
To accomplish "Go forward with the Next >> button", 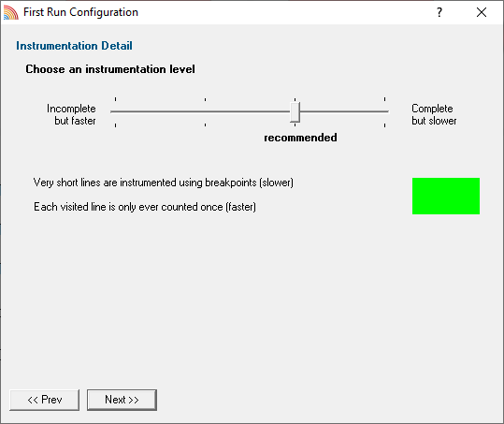I will (x=122, y=400).
